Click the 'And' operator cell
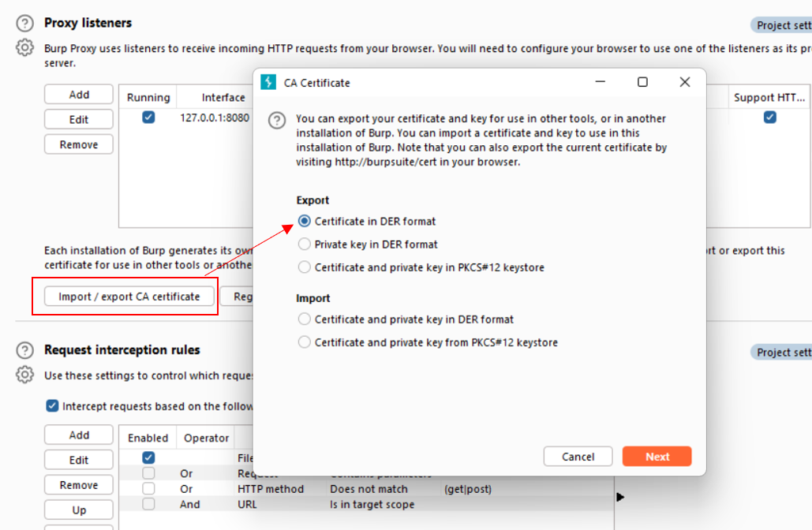Screen dimensions: 812x530 pyautogui.click(x=189, y=504)
